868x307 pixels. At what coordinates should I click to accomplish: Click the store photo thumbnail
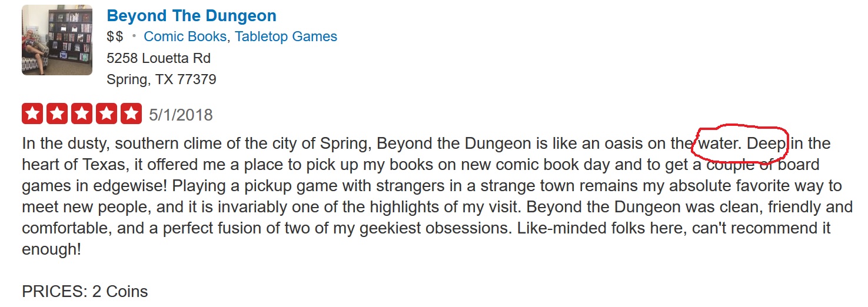click(57, 40)
